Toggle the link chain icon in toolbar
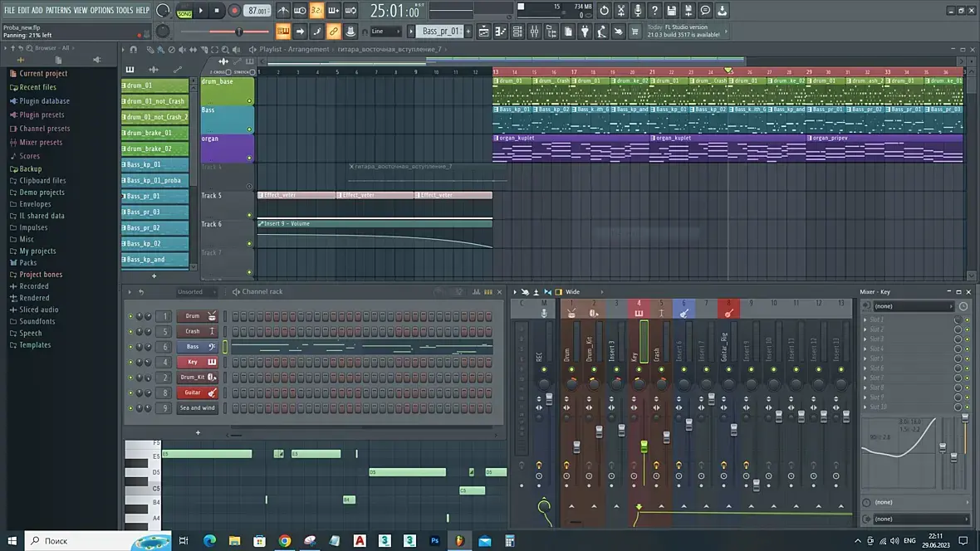 point(334,32)
